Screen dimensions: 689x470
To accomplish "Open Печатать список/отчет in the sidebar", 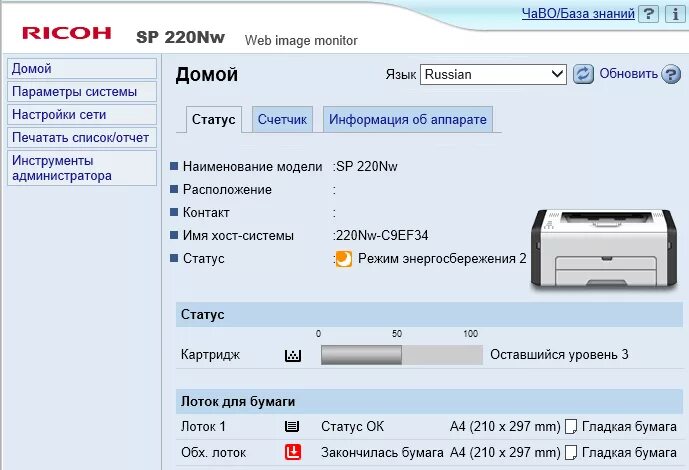I will [82, 137].
